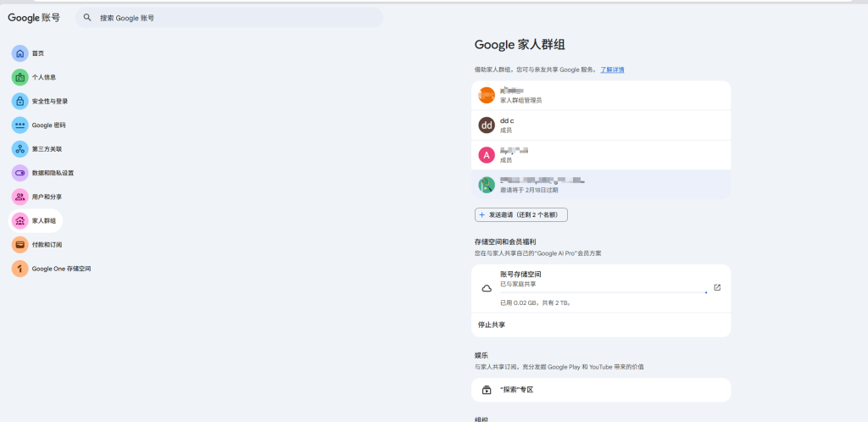
Task: Click 发送邀请（还剩 2 个名额）button
Action: [x=521, y=214]
